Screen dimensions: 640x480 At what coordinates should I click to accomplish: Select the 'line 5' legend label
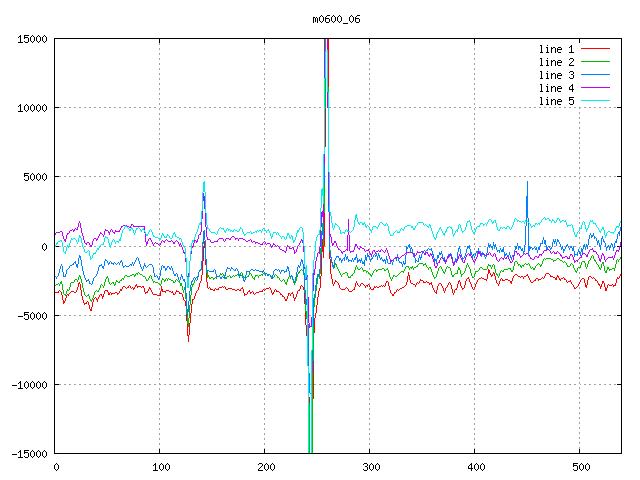tap(557, 101)
